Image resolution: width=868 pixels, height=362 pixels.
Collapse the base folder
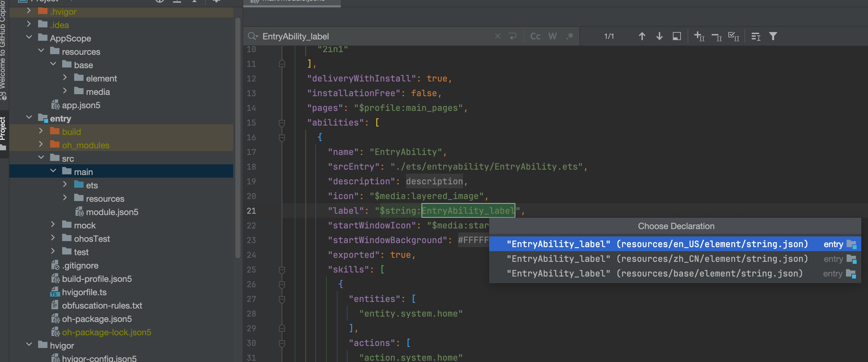(53, 64)
